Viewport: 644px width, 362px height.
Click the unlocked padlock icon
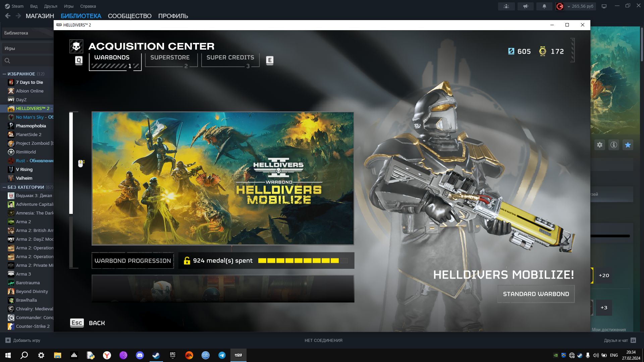tap(187, 260)
